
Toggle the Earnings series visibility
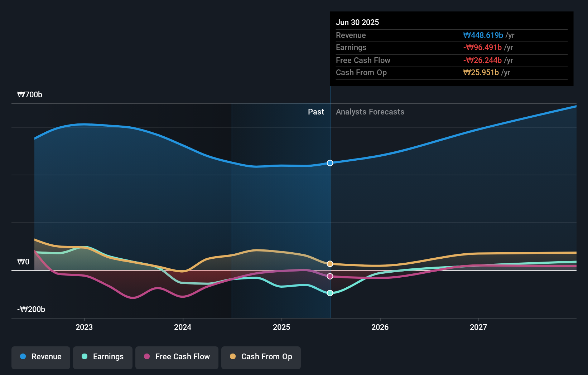tap(103, 357)
